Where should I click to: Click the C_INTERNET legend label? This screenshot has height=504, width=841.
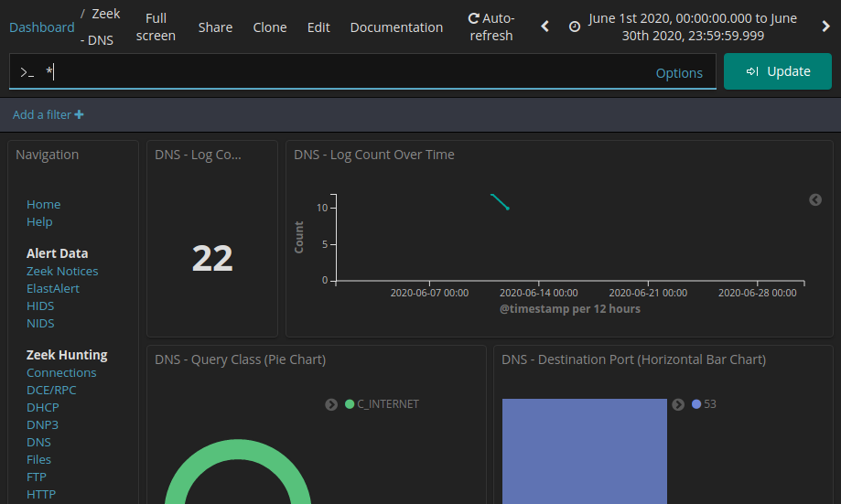click(x=388, y=404)
